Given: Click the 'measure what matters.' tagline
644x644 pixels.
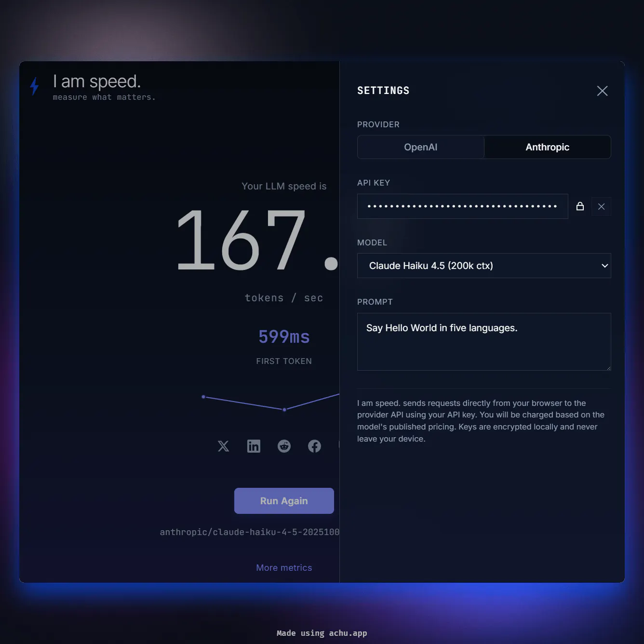Looking at the screenshot, I should (104, 97).
